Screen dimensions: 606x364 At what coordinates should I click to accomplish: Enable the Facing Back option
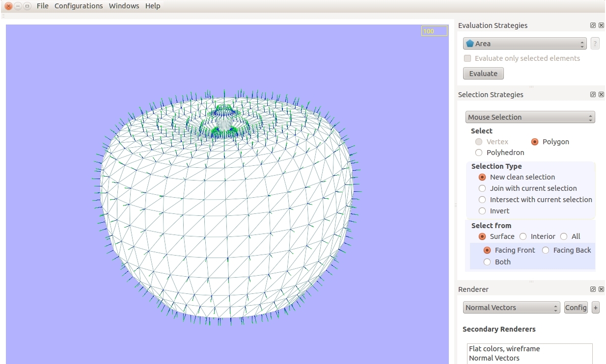[546, 250]
